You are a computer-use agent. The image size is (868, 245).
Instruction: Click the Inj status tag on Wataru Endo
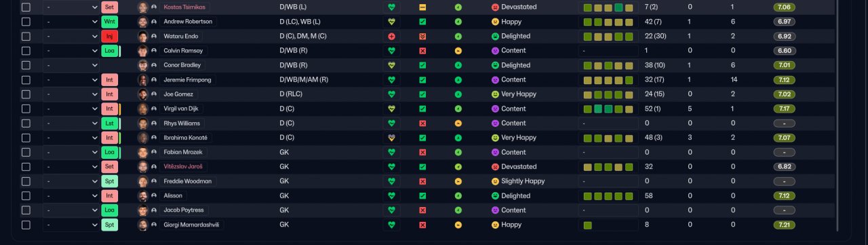[x=109, y=36]
